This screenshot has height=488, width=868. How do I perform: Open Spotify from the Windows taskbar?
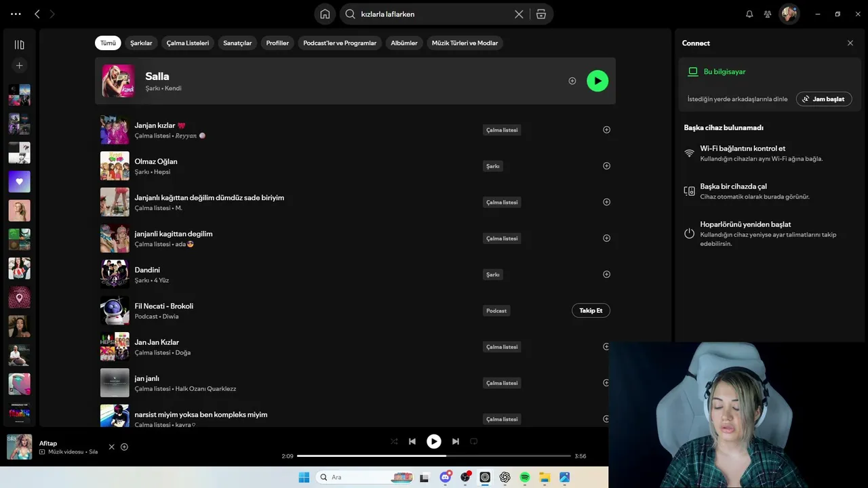point(525,477)
